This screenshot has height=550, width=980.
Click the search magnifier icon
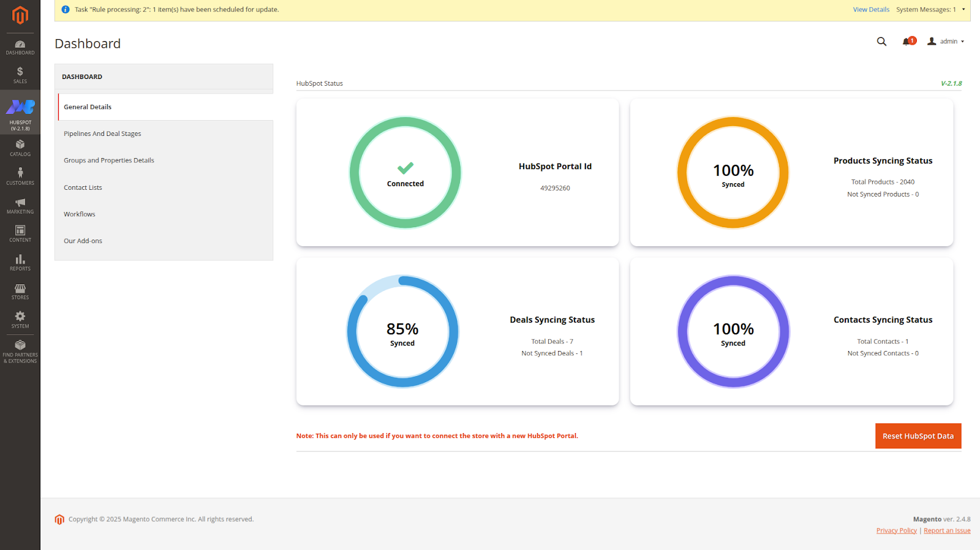pos(881,42)
